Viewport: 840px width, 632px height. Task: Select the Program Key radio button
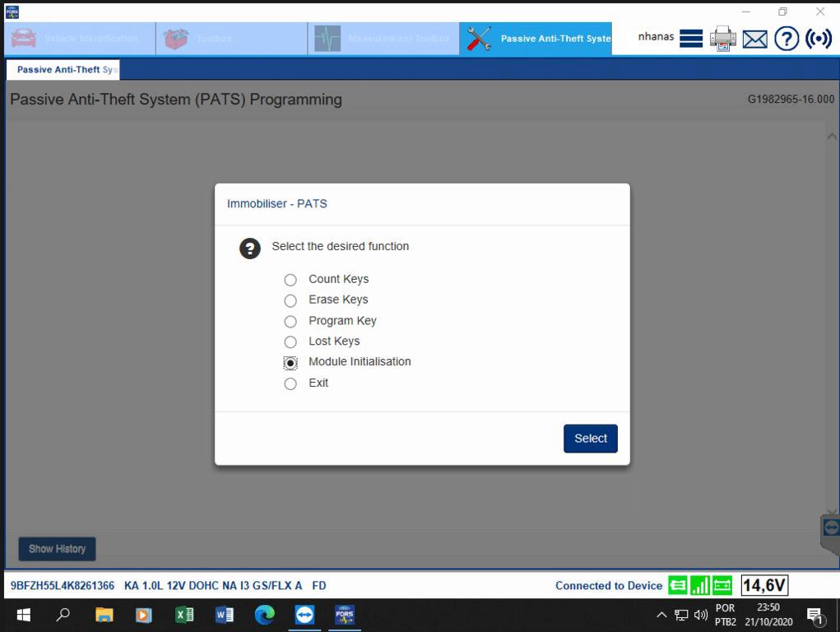(290, 322)
